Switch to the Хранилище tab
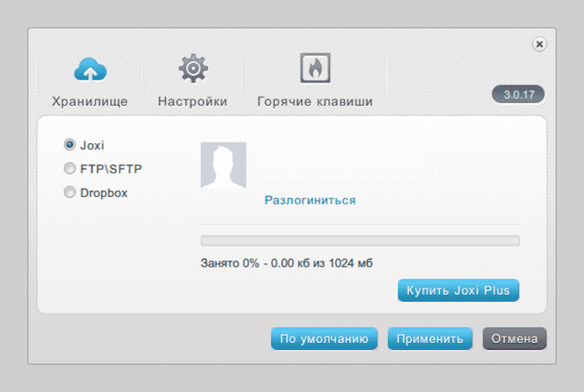 90,101
